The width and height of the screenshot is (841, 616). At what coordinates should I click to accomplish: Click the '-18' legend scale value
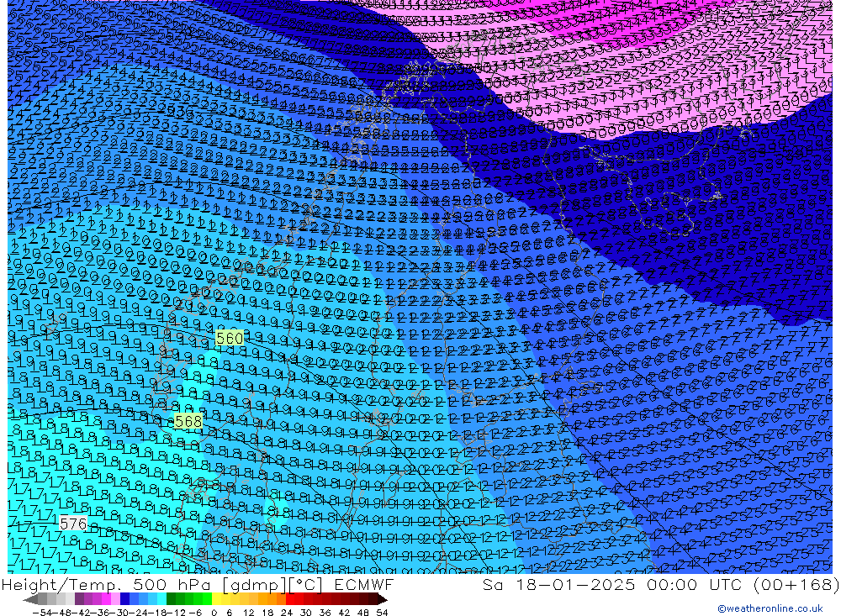click(156, 613)
